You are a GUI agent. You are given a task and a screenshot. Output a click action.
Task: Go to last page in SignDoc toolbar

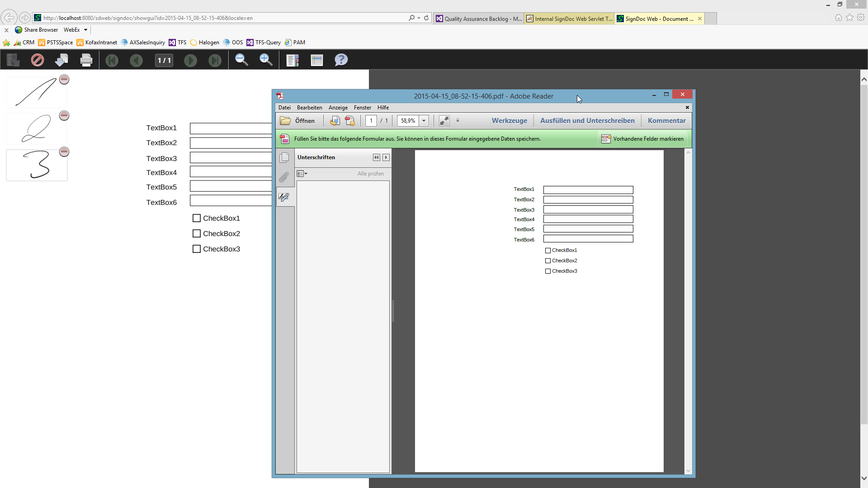tap(215, 60)
